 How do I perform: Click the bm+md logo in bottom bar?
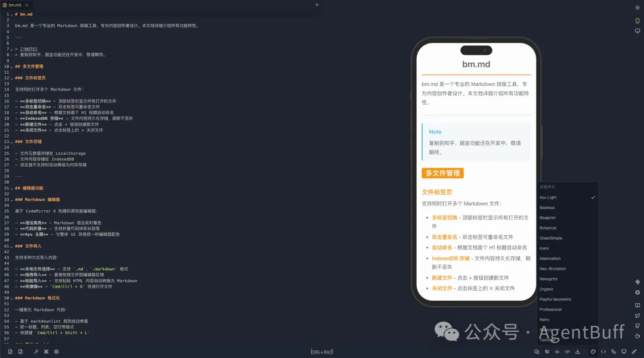(321, 351)
